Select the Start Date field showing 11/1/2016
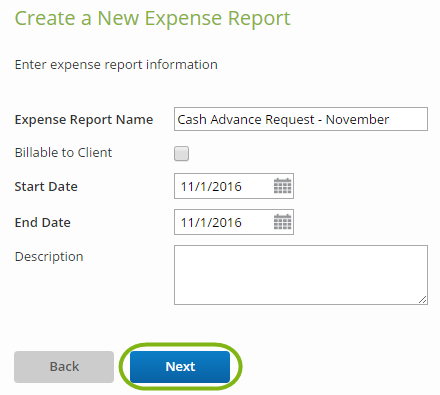Screen dimensions: 440x395 [234, 186]
